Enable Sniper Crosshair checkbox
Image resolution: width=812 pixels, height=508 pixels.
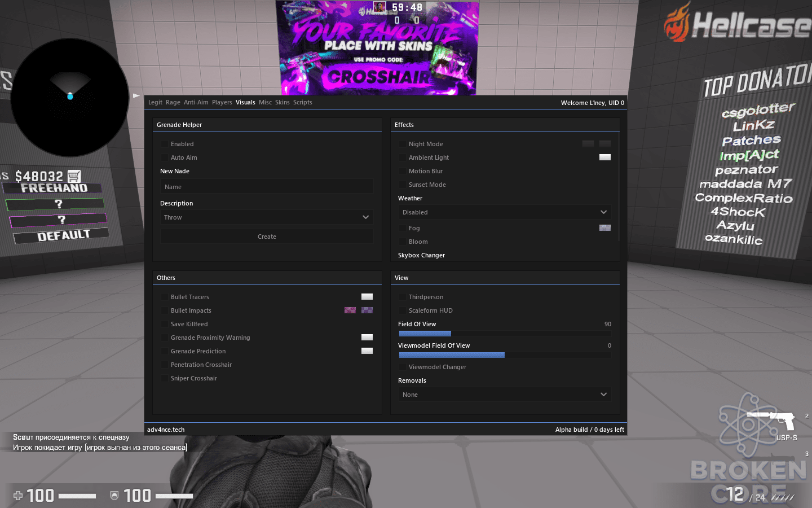[x=165, y=378]
